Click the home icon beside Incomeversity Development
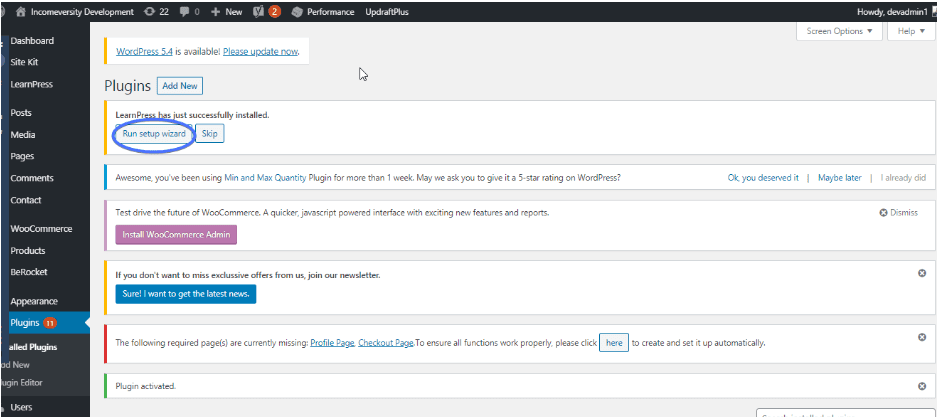Screen dimensions: 941x418 (x=21, y=11)
